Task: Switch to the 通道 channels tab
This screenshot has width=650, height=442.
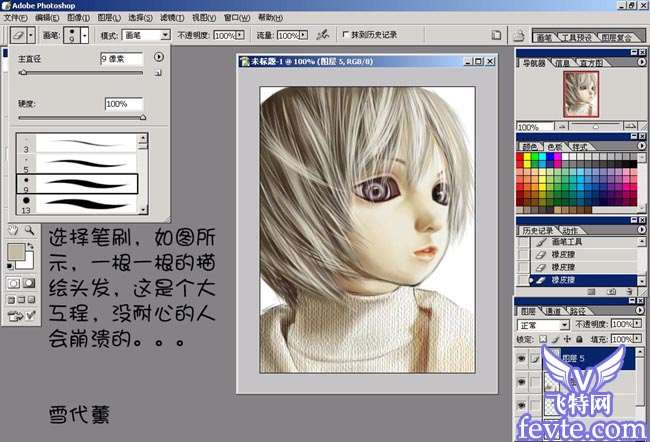Action: click(x=553, y=311)
